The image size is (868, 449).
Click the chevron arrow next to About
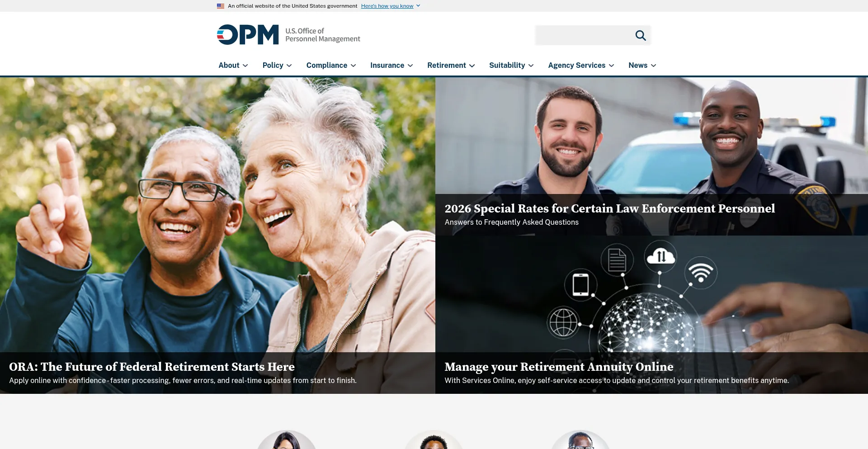245,66
